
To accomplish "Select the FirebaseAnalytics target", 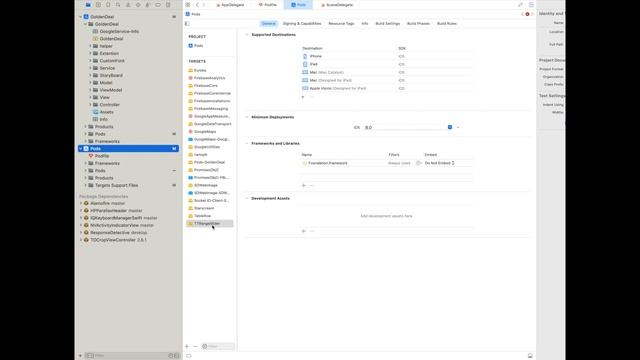I will [209, 78].
